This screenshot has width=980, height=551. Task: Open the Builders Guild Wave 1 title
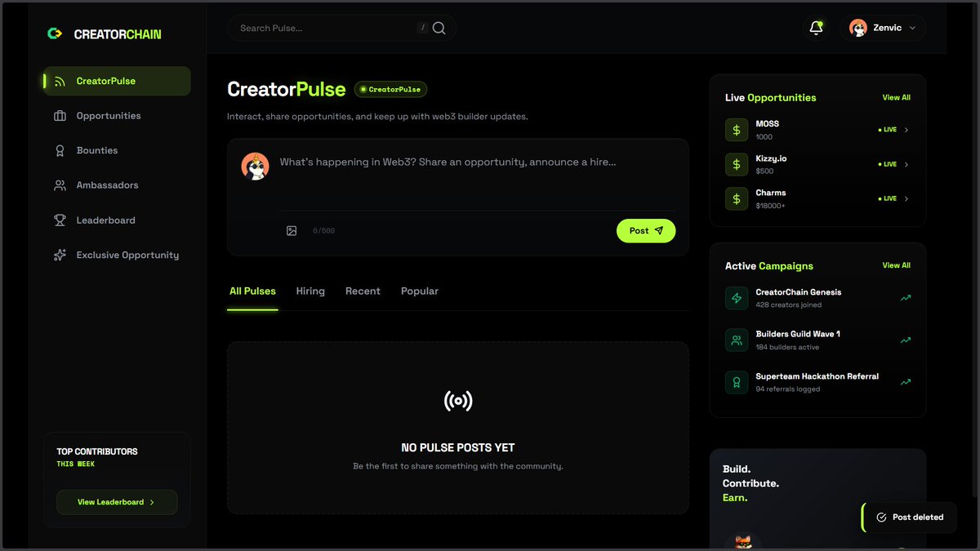798,334
